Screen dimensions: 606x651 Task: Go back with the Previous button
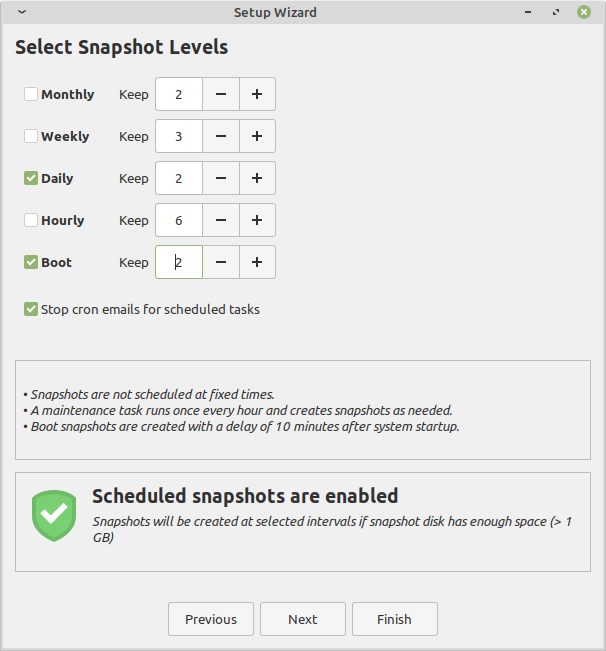[211, 619]
